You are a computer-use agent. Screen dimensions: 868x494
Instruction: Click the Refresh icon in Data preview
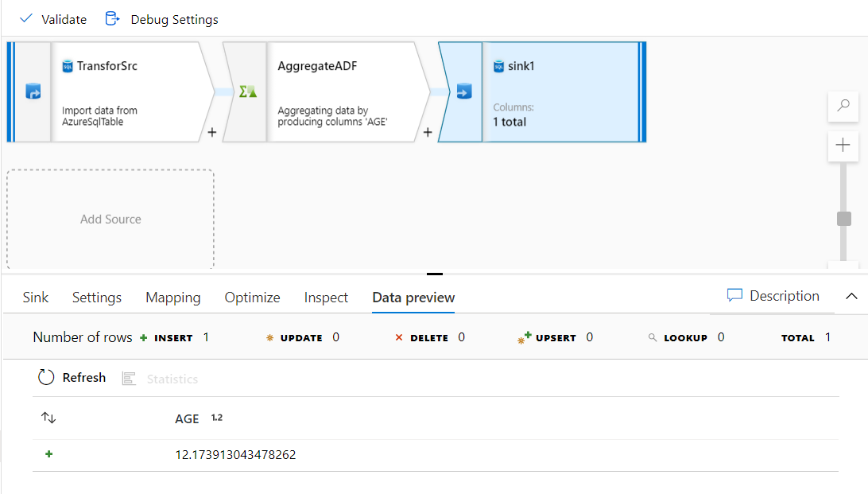pyautogui.click(x=46, y=377)
